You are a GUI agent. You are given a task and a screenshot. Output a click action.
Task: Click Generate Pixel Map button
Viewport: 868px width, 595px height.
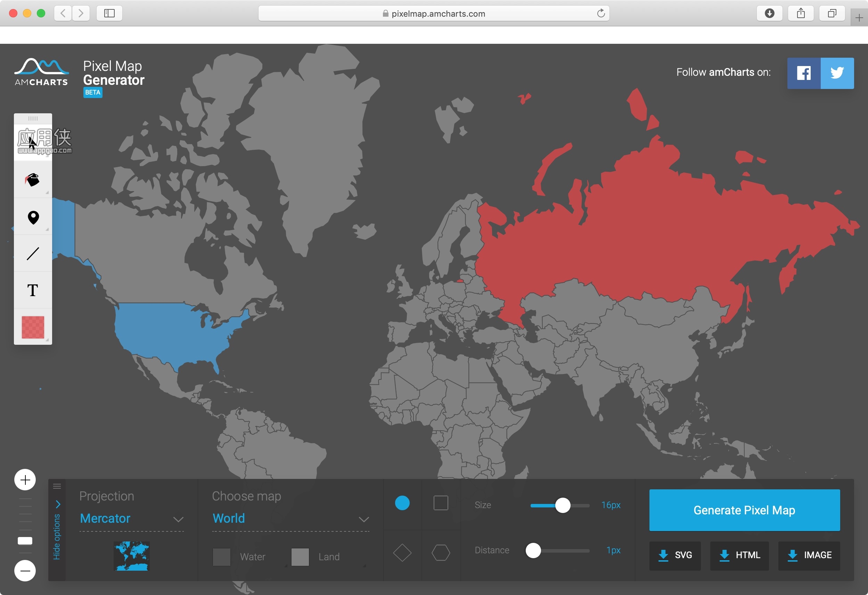tap(744, 510)
